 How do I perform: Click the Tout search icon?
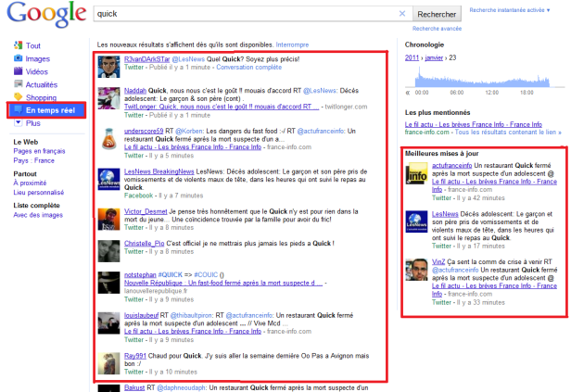(19, 45)
